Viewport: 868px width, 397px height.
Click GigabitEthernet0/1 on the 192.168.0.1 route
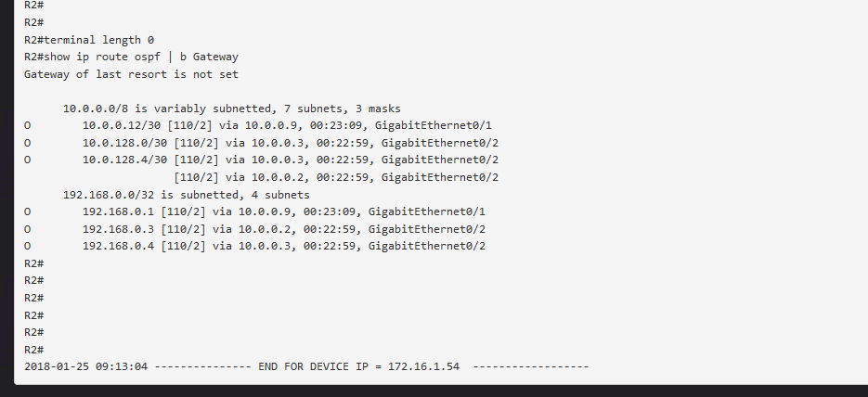click(x=427, y=211)
